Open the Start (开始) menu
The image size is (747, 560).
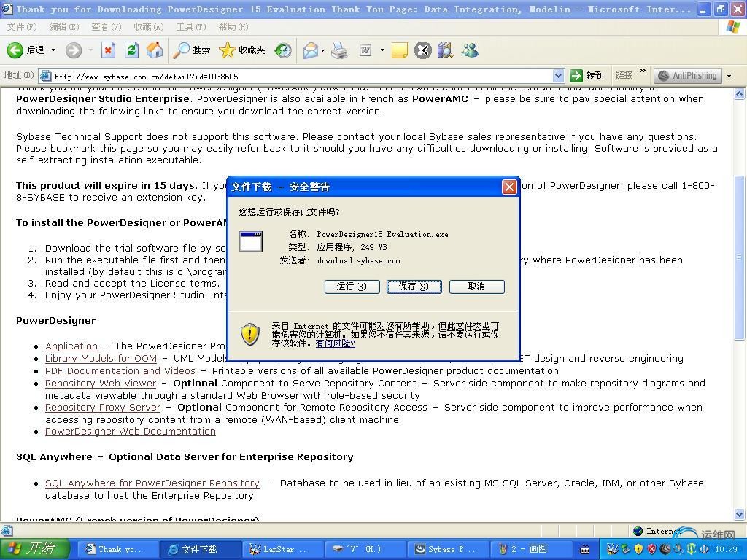point(34,549)
